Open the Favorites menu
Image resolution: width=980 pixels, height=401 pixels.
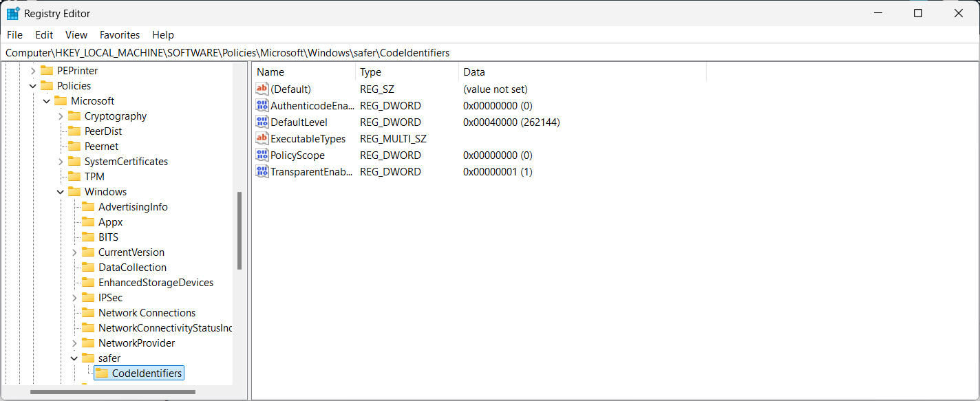(x=120, y=35)
